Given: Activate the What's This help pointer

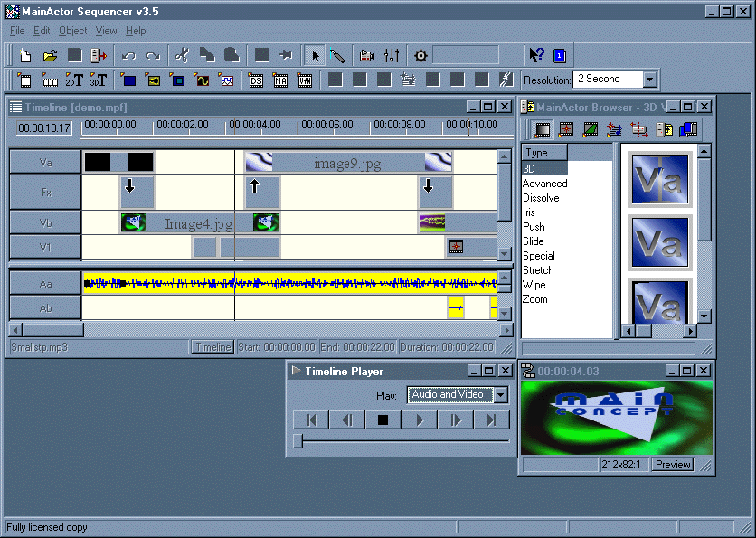Looking at the screenshot, I should coord(536,55).
